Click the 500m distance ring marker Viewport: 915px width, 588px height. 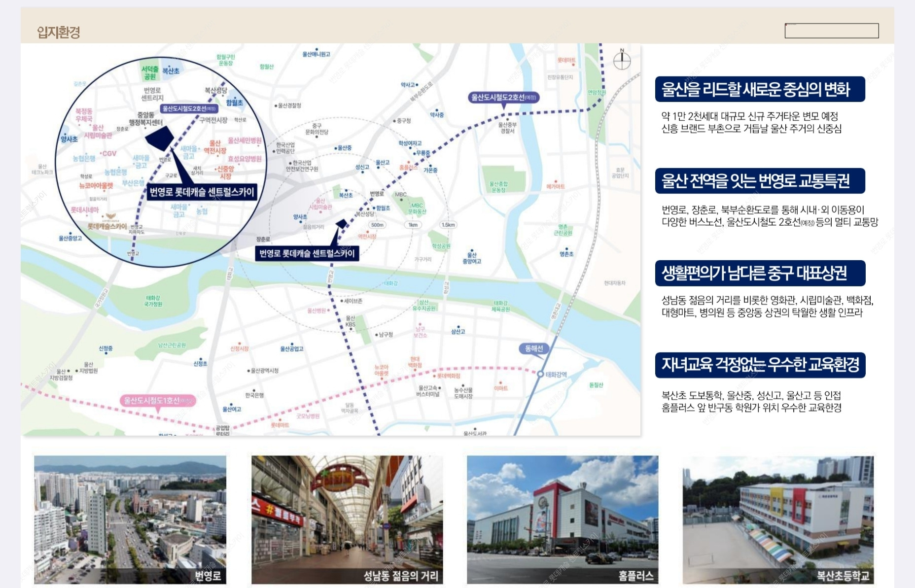tap(377, 225)
